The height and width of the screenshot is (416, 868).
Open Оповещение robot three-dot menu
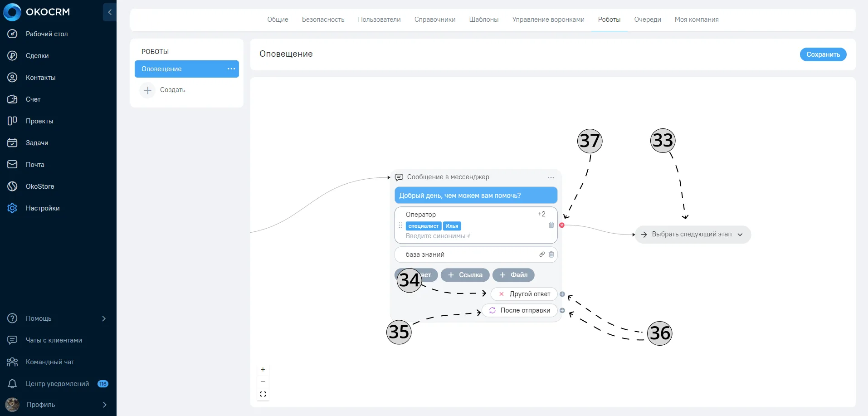click(231, 69)
